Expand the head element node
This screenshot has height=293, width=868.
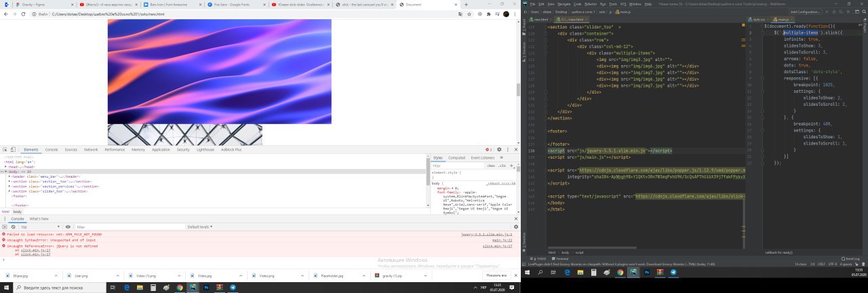coord(5,167)
